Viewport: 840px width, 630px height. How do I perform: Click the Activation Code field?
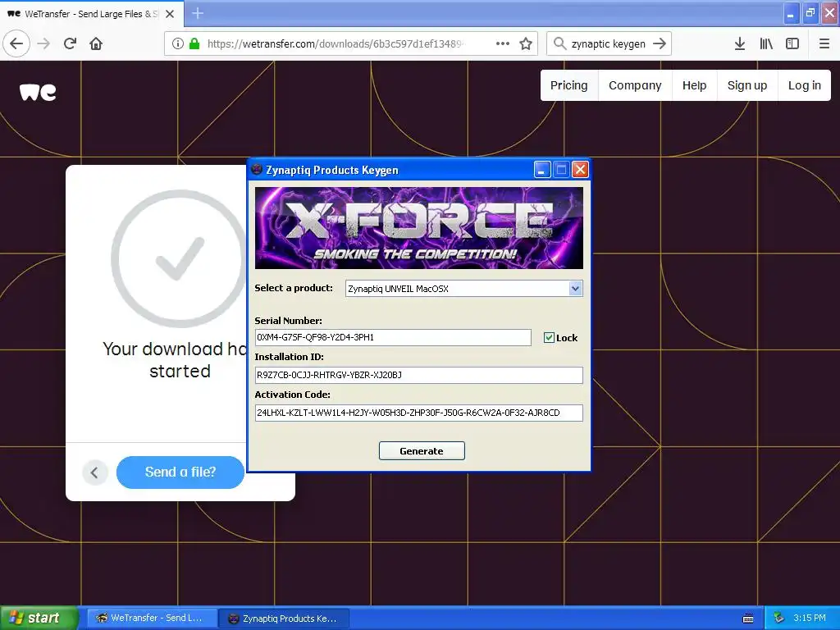click(x=419, y=413)
